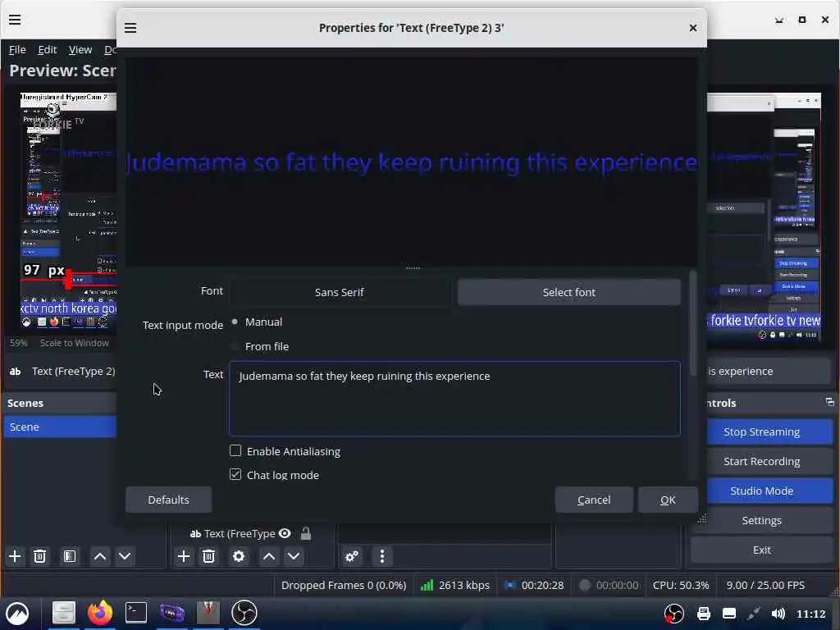
Task: Add a new scene with the plus icon
Action: 15,556
